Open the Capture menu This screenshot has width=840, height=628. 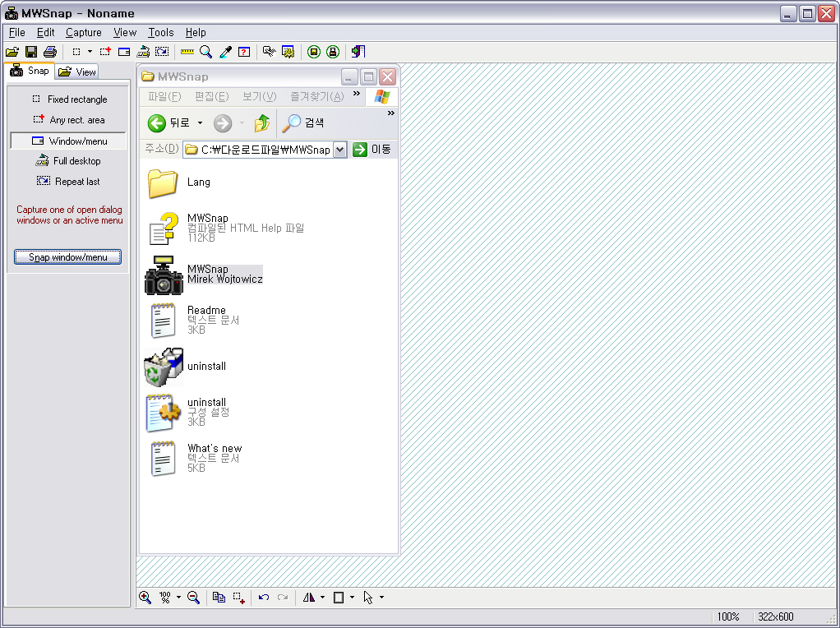[x=84, y=32]
